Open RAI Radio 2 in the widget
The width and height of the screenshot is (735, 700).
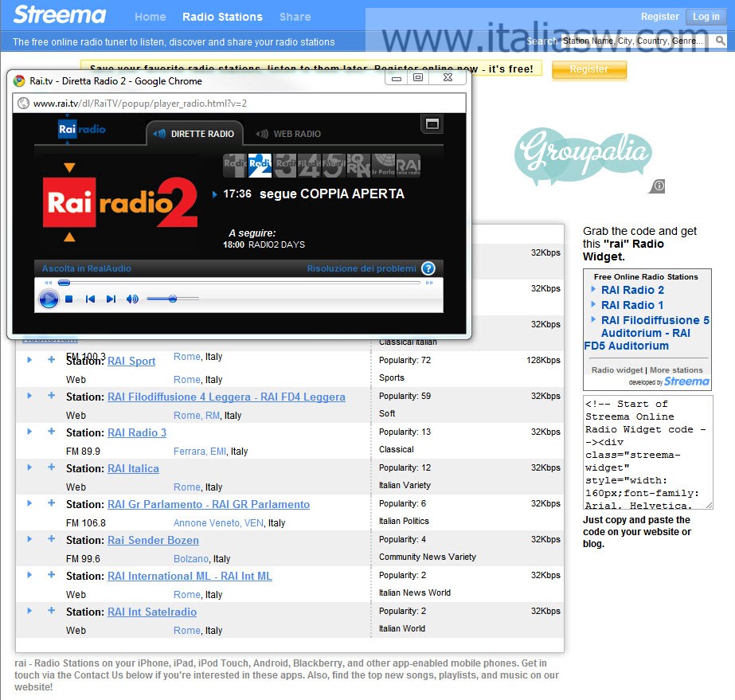click(x=632, y=290)
